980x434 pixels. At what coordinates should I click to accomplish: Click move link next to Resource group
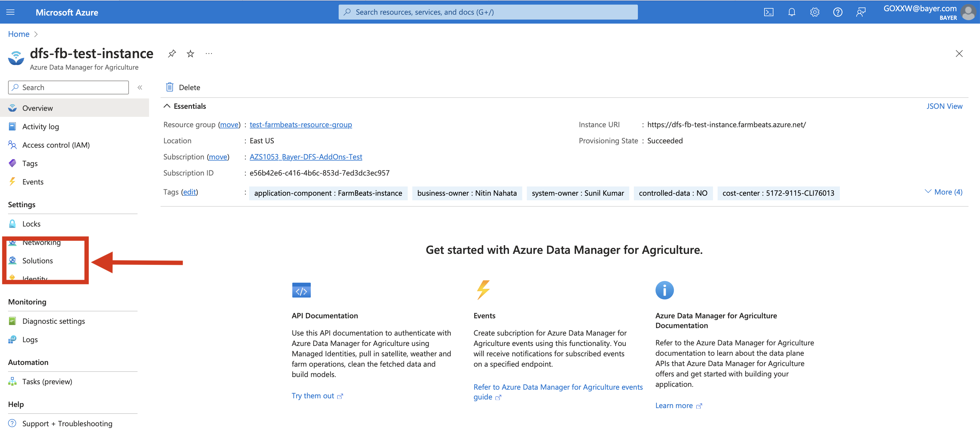(229, 124)
